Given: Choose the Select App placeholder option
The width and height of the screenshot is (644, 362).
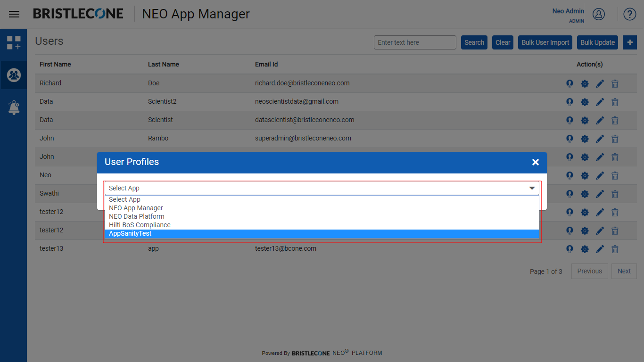Looking at the screenshot, I should (322, 199).
